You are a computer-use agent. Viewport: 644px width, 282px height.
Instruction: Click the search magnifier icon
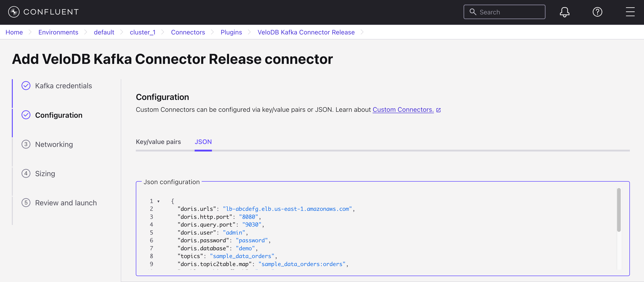coord(472,12)
